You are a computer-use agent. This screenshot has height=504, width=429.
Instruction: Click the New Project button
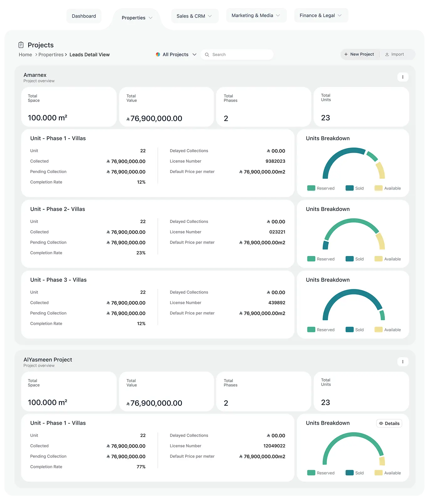(x=359, y=54)
